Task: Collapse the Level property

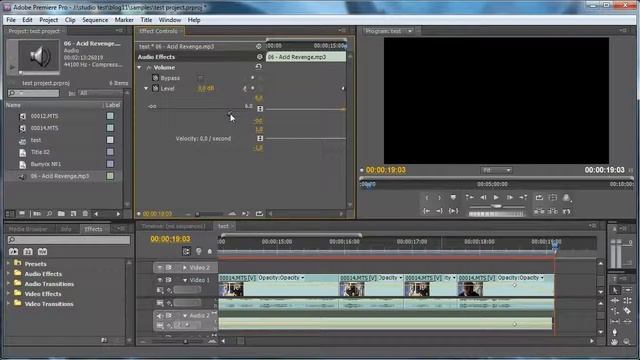Action: [x=146, y=88]
